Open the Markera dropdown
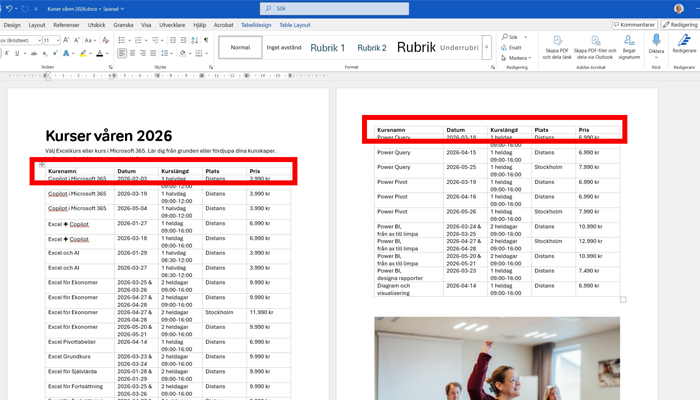Viewport: 700px width, 400px height. click(x=516, y=58)
